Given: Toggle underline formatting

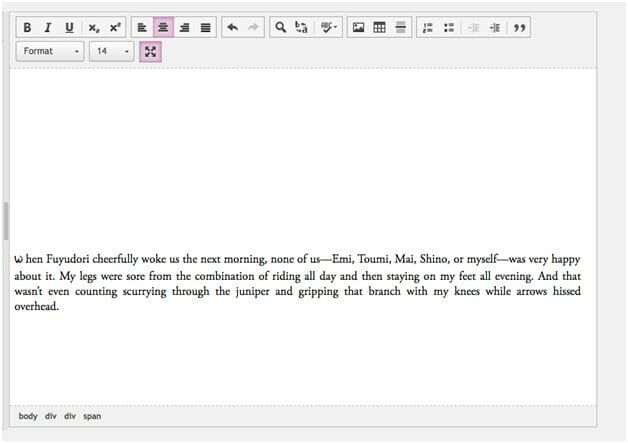Looking at the screenshot, I should click(x=69, y=28).
